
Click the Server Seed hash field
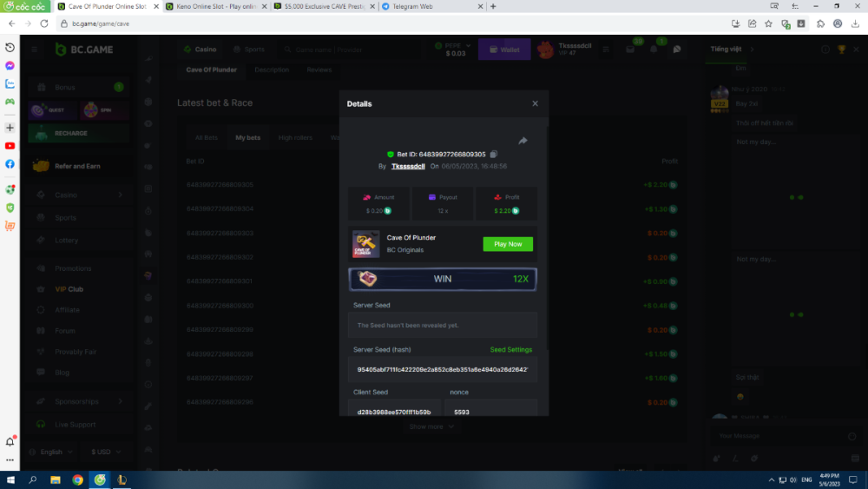point(443,369)
